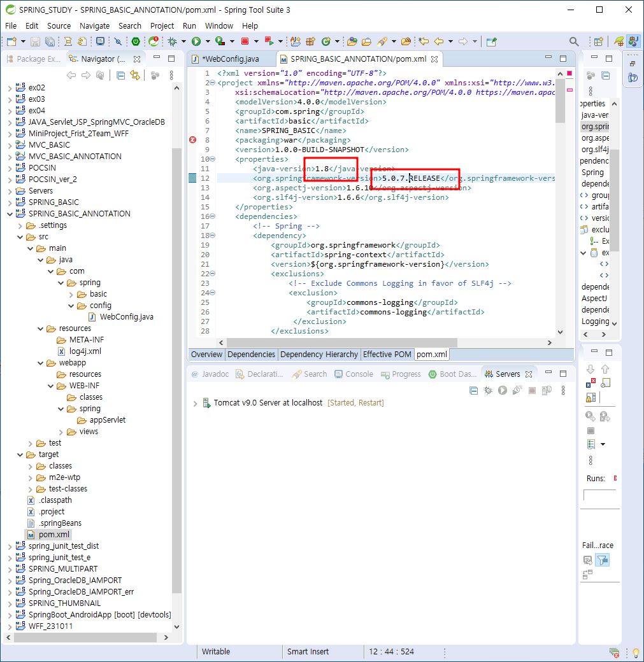Click the lightbulb tip icon in status bar

point(636,652)
